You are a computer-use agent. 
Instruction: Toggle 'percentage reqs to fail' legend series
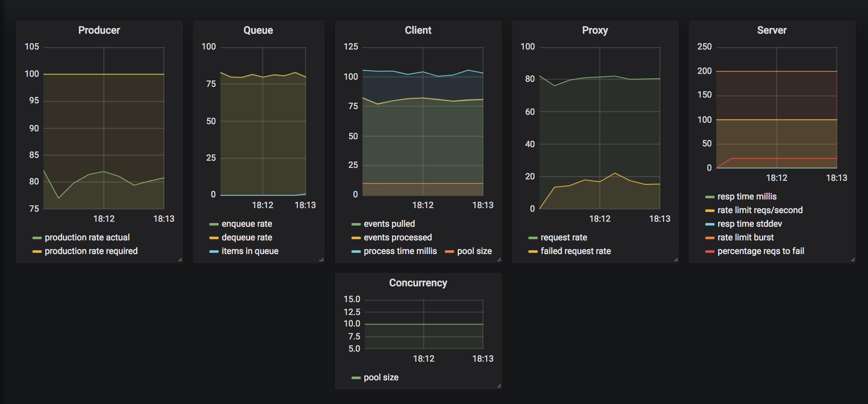pos(761,251)
